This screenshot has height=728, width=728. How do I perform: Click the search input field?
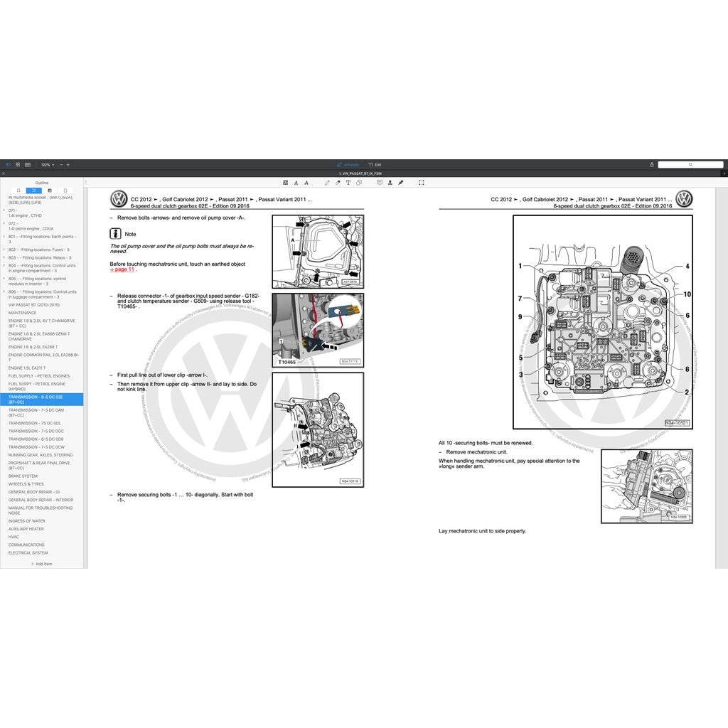click(x=690, y=164)
